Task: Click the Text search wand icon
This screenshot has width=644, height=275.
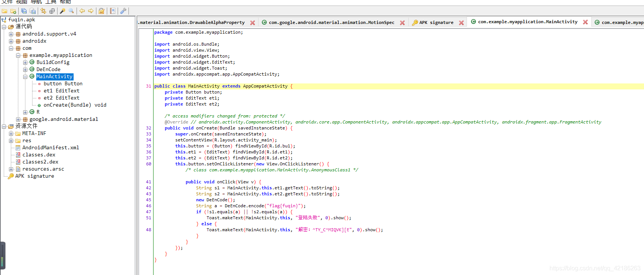Action: coord(63,11)
